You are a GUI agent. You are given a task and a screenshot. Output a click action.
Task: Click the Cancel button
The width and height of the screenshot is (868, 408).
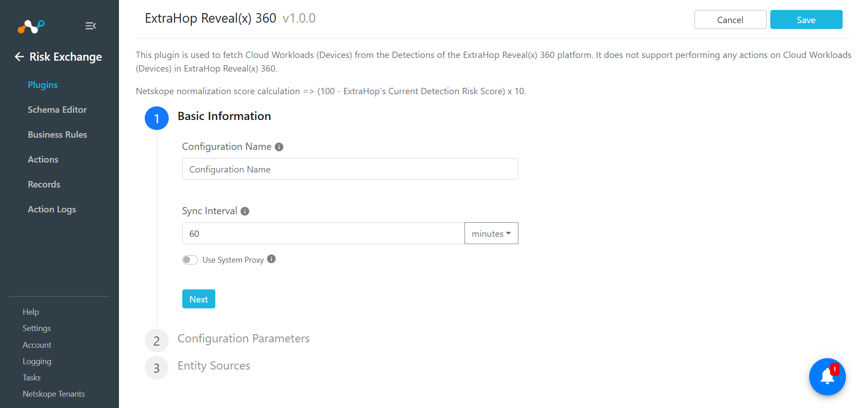730,19
